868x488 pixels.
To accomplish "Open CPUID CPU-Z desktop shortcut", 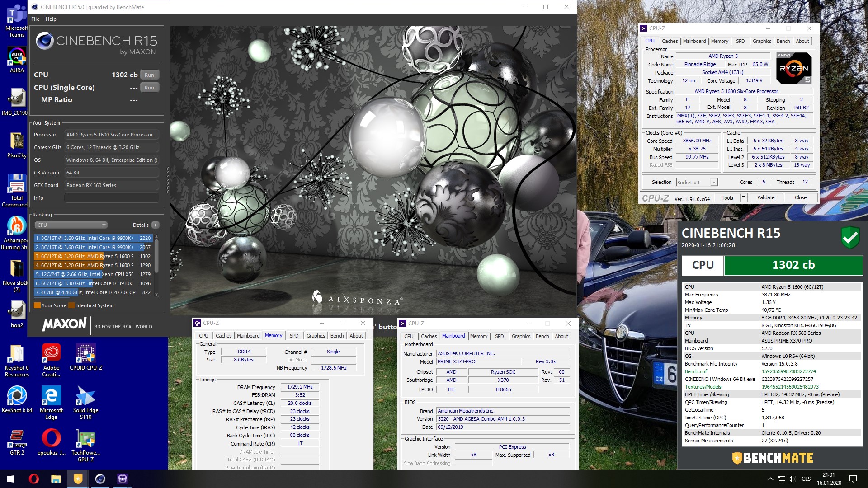I will point(86,357).
